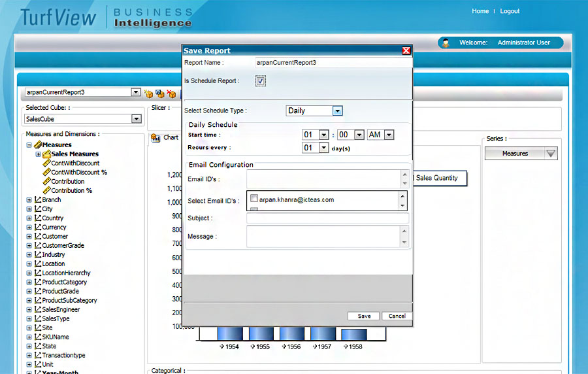Expand the SalesEngineer dimension

pyautogui.click(x=29, y=309)
